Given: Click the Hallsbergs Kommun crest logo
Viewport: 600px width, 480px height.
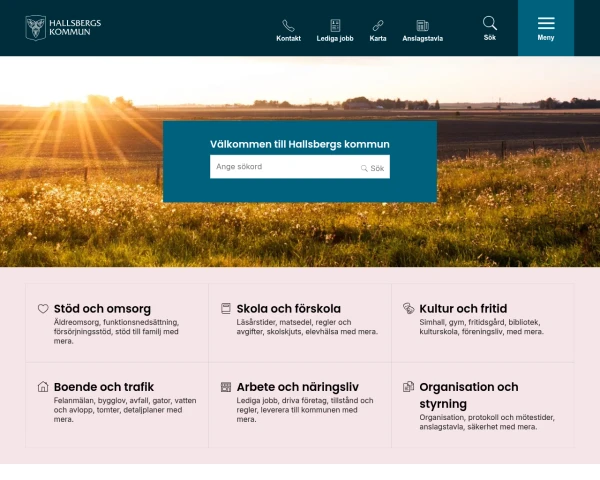Looking at the screenshot, I should click(36, 28).
